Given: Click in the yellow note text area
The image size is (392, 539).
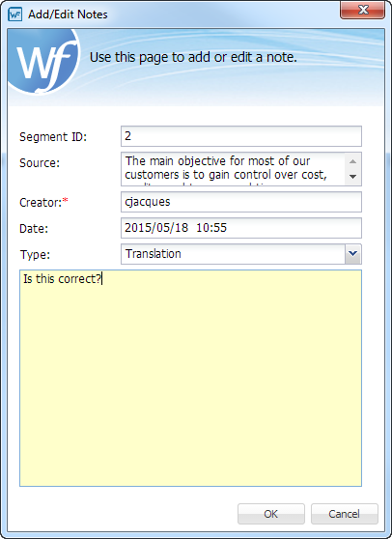Looking at the screenshot, I should tap(190, 378).
